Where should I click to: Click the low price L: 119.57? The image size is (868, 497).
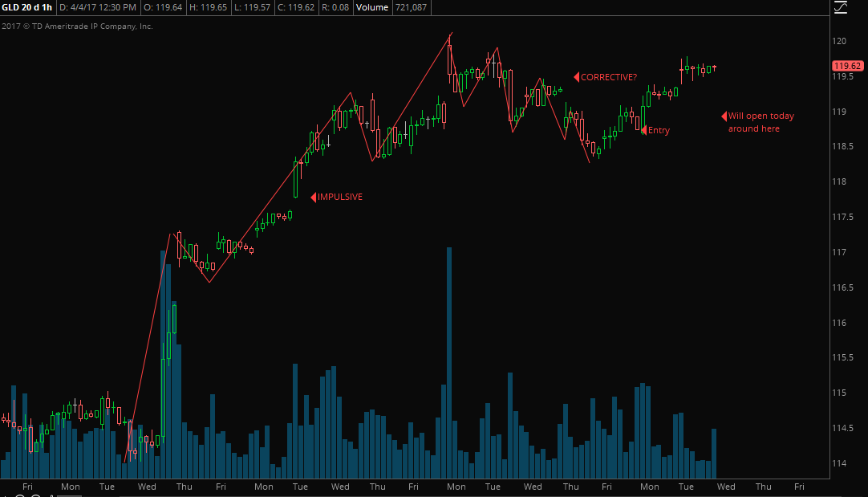point(253,7)
